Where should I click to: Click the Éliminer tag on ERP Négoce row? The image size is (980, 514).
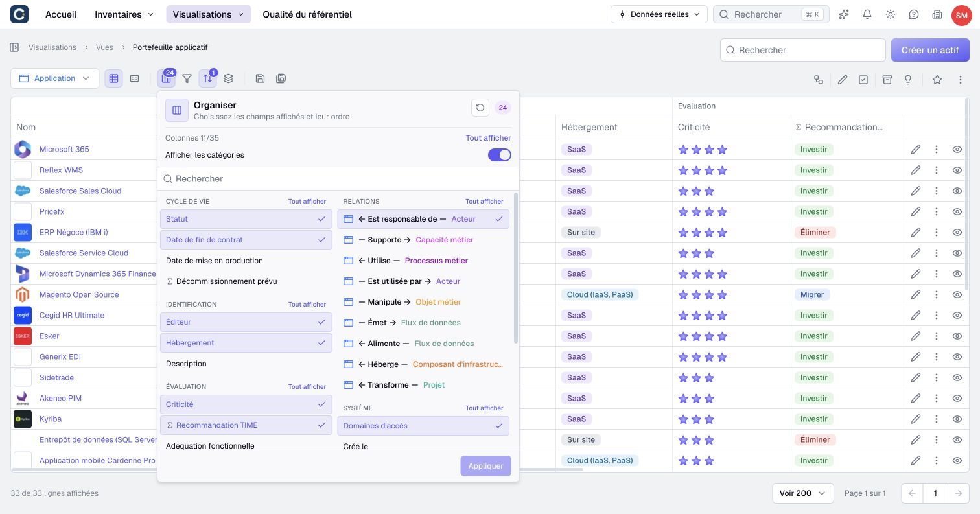pos(815,232)
